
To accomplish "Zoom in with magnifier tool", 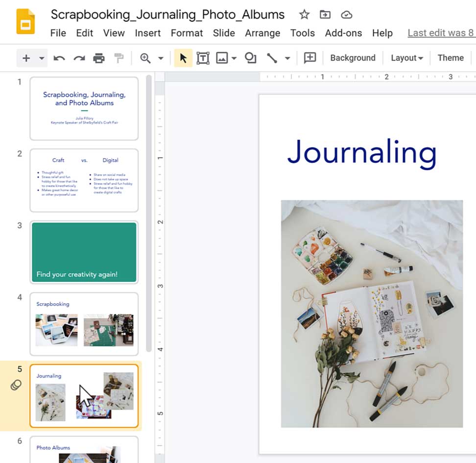I will tap(145, 58).
